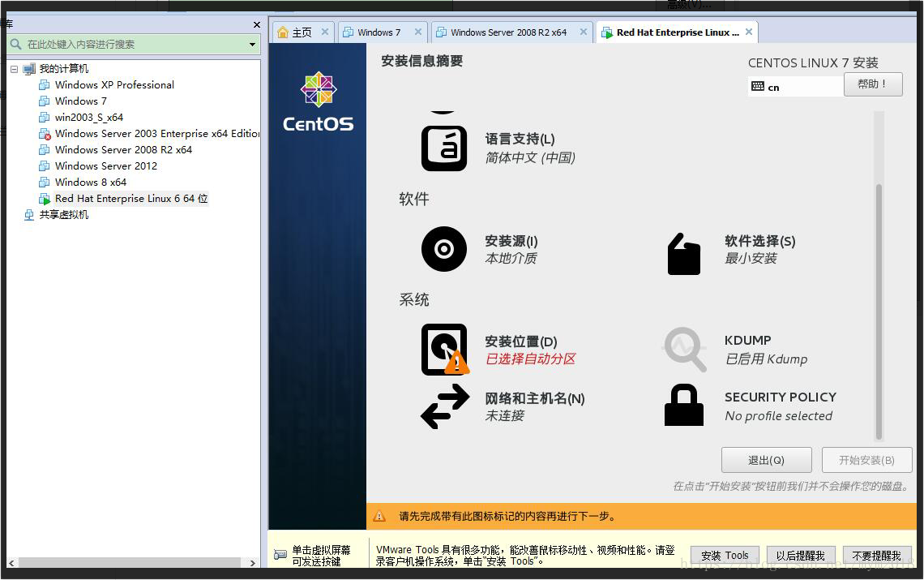Click the installer summary vertical scrollbar
The height and width of the screenshot is (580, 924).
(x=879, y=311)
